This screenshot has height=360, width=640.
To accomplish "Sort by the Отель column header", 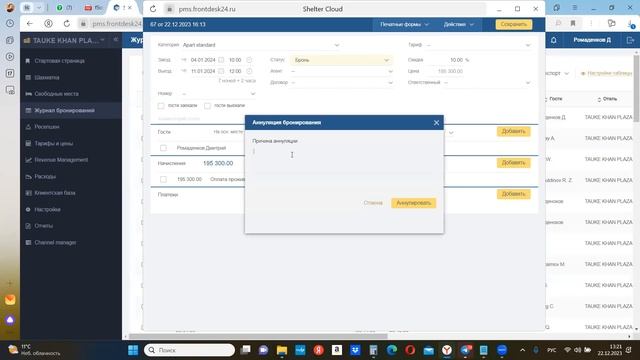I will tap(608, 99).
